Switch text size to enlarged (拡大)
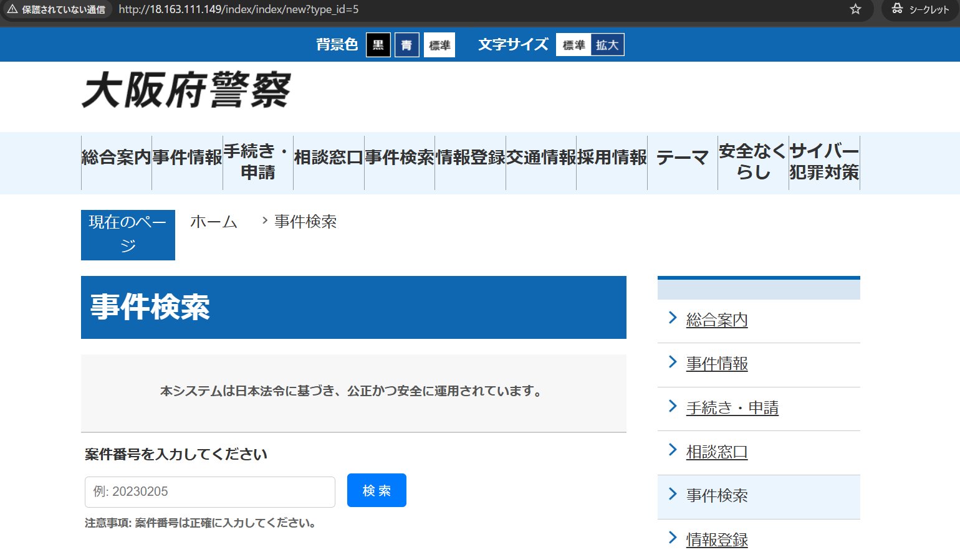960x560 pixels. [x=607, y=45]
